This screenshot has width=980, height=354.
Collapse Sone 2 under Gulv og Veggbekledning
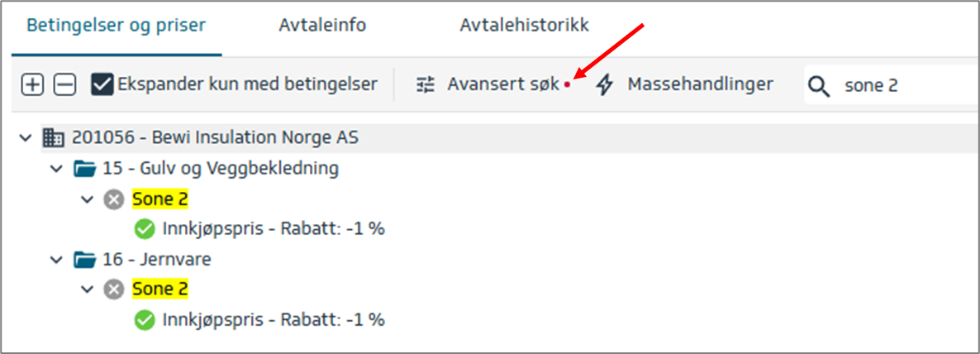point(87,199)
